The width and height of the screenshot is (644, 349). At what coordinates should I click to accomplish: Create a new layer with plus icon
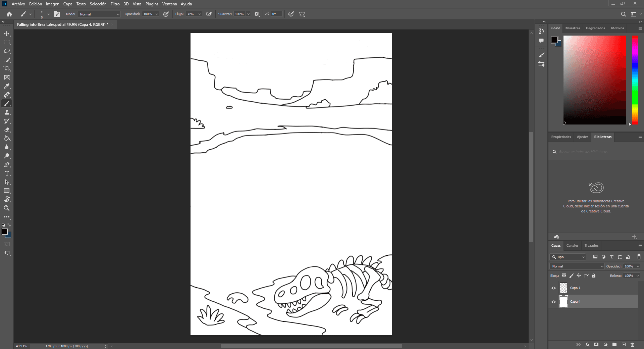point(624,345)
